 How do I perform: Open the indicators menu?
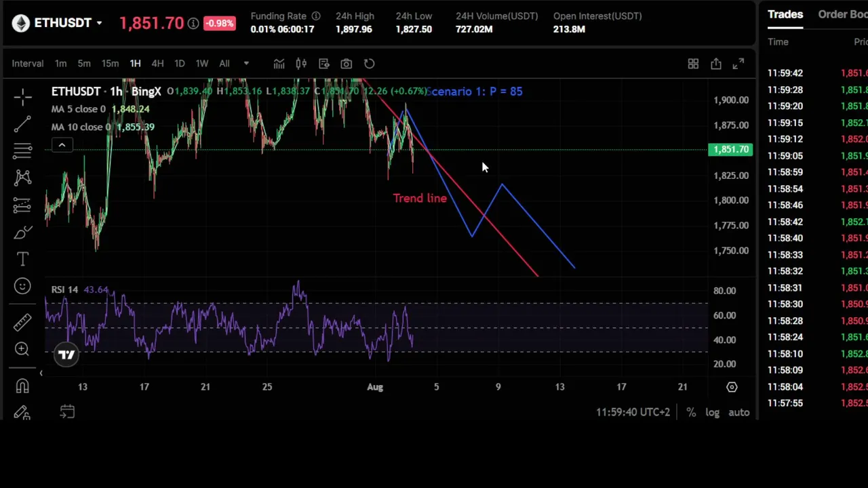click(x=279, y=64)
